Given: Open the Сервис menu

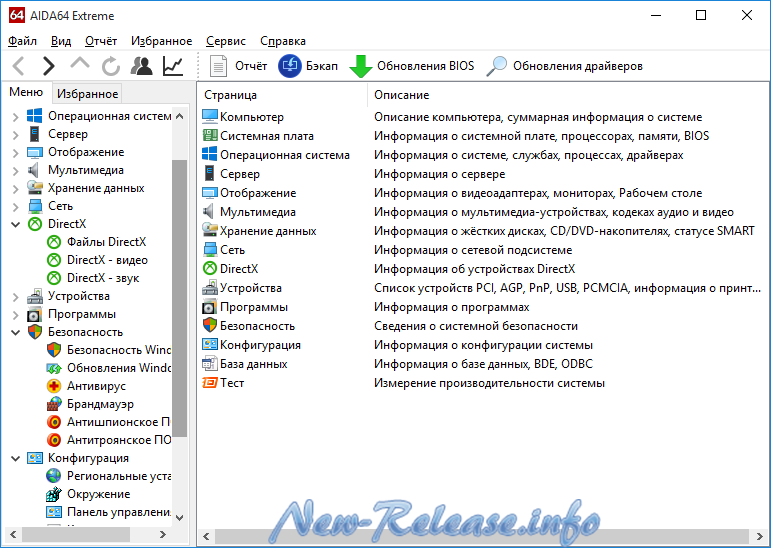Looking at the screenshot, I should click(226, 41).
